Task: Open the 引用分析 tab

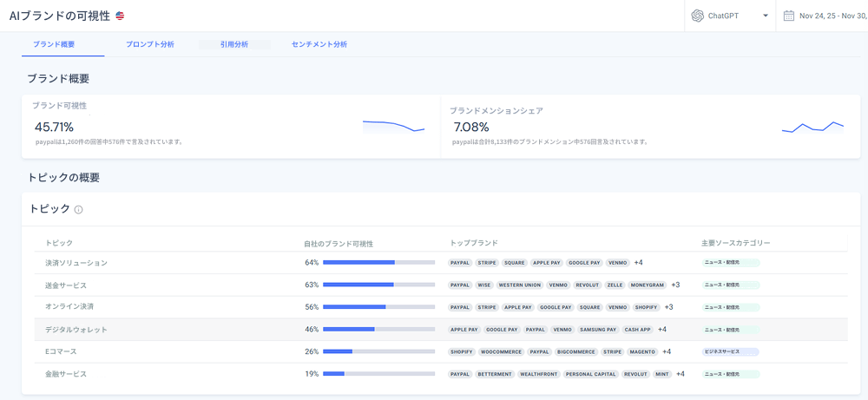Action: pyautogui.click(x=233, y=44)
